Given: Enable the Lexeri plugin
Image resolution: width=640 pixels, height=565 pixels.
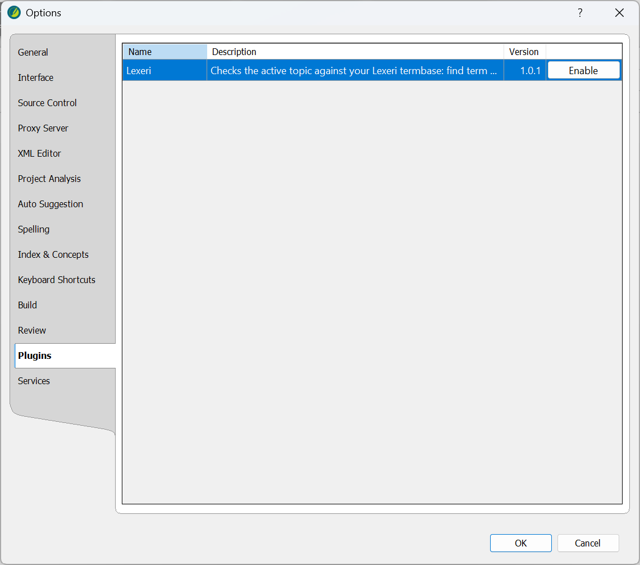Looking at the screenshot, I should click(583, 71).
